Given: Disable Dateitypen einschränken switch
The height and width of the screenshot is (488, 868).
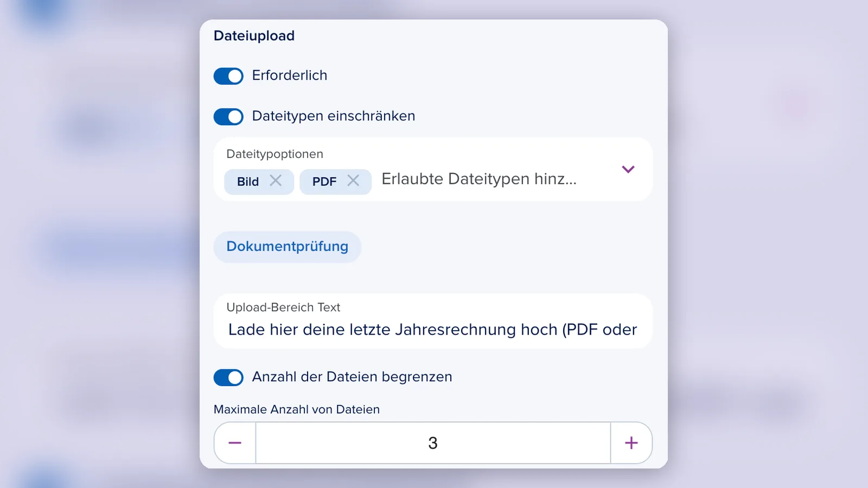Looking at the screenshot, I should pyautogui.click(x=228, y=117).
